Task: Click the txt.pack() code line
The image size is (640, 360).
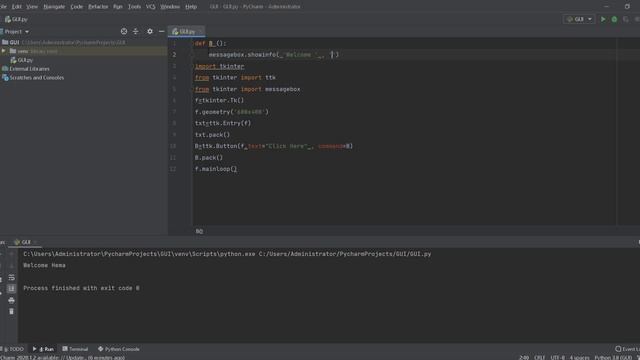Action: 212,135
